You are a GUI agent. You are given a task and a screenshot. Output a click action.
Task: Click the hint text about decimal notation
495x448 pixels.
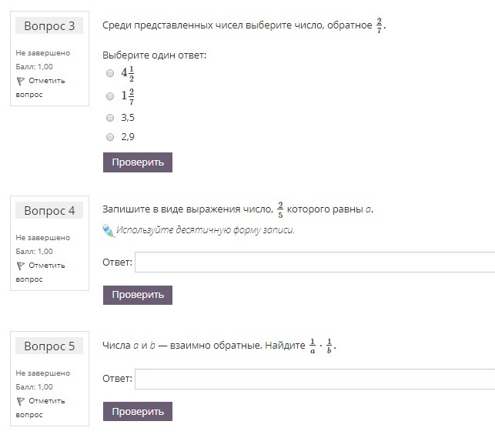205,230
